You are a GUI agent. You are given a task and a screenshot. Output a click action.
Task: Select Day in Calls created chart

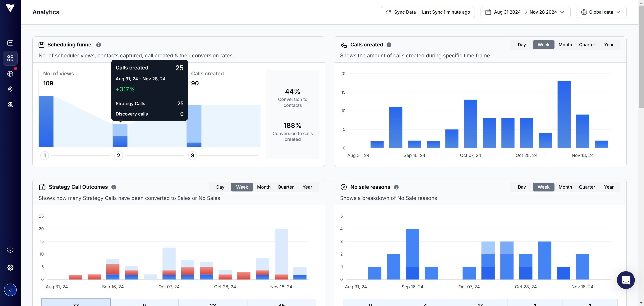point(522,45)
